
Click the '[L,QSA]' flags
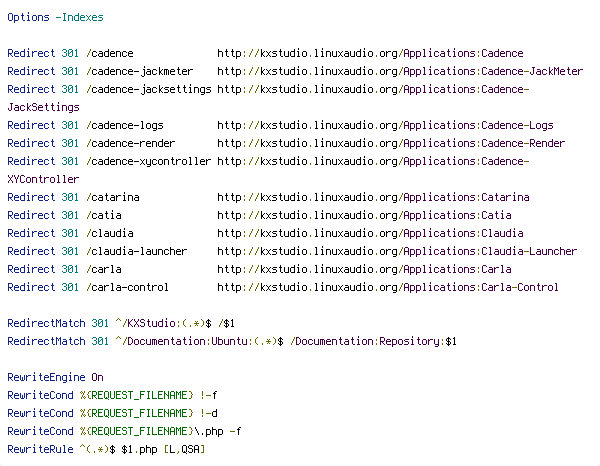click(184, 449)
